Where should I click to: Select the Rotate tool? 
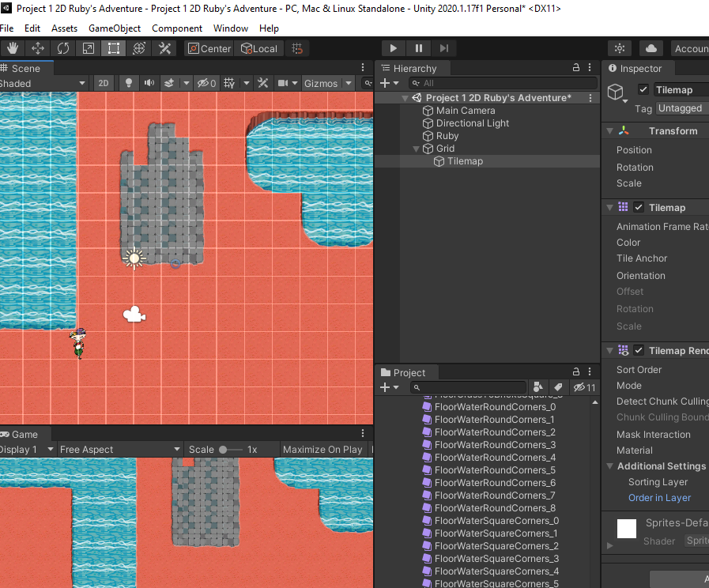point(63,48)
